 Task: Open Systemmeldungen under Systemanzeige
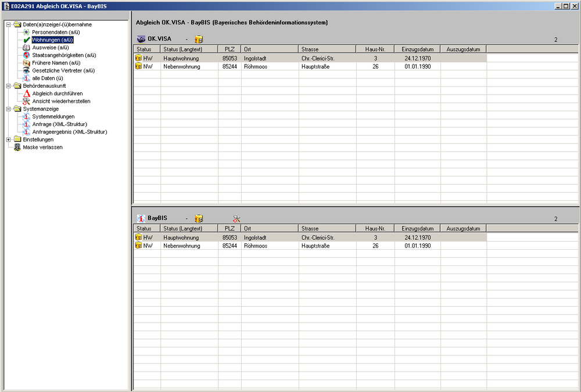53,116
